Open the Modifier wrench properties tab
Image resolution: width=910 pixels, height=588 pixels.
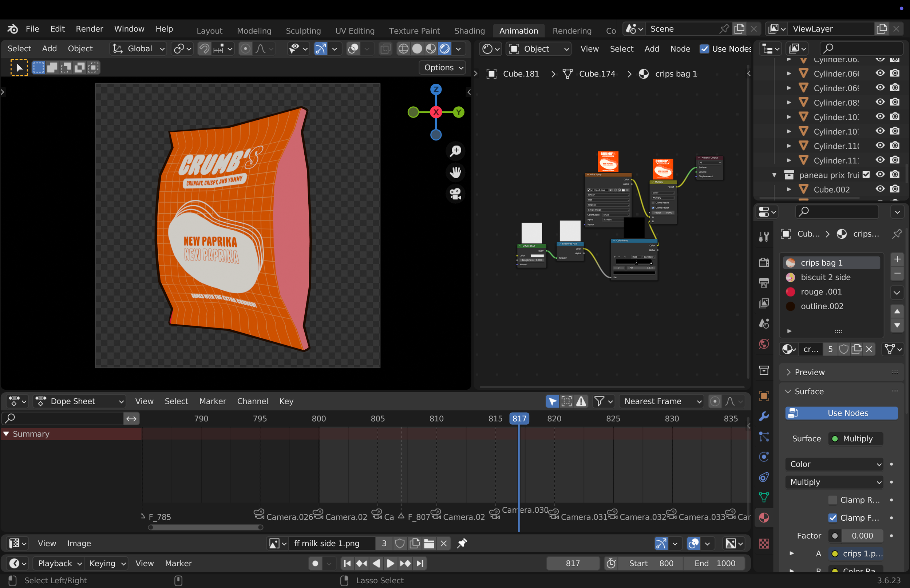tap(764, 416)
